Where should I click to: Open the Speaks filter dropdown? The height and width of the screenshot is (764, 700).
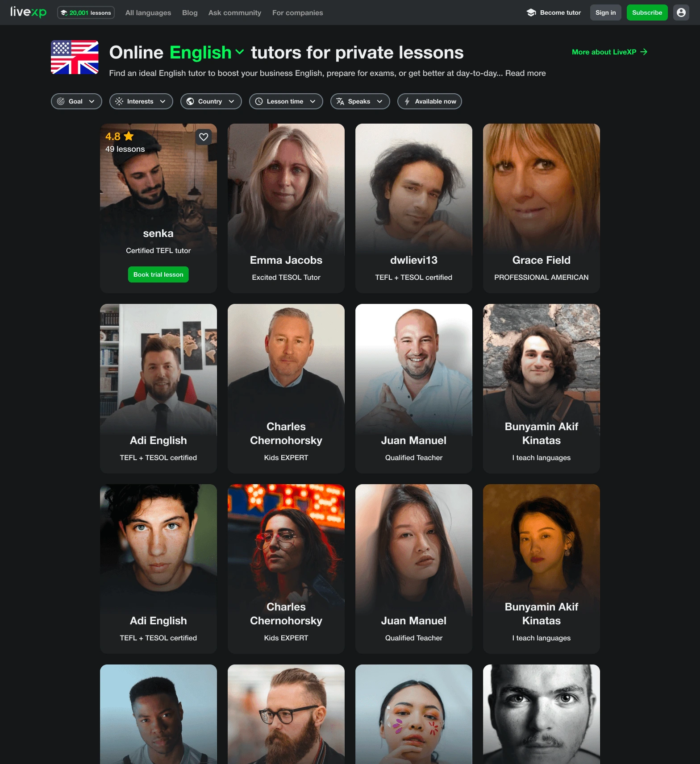[360, 101]
